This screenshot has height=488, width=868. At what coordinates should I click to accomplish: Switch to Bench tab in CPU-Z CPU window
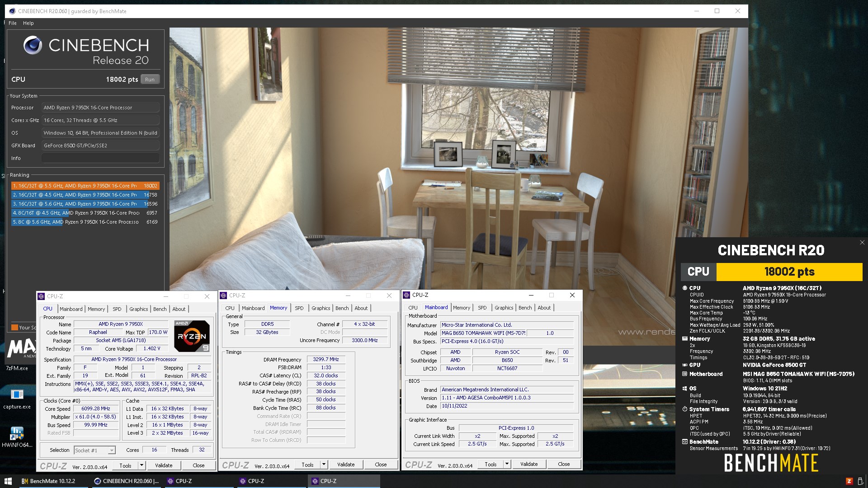tap(160, 309)
